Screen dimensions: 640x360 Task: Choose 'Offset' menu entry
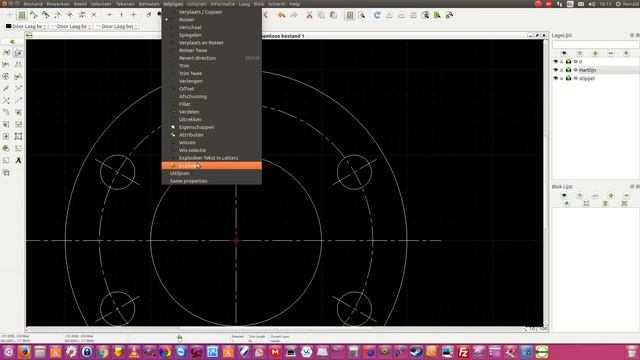211,89
